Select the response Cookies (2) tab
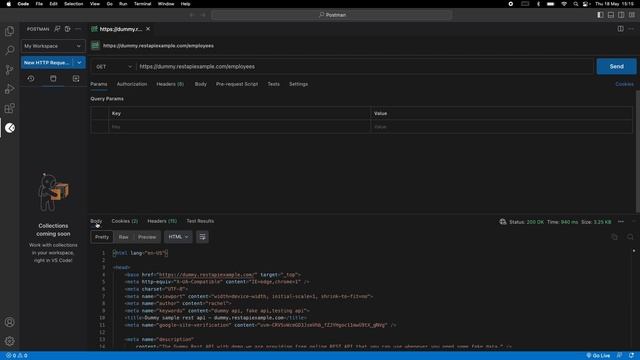 pos(125,221)
